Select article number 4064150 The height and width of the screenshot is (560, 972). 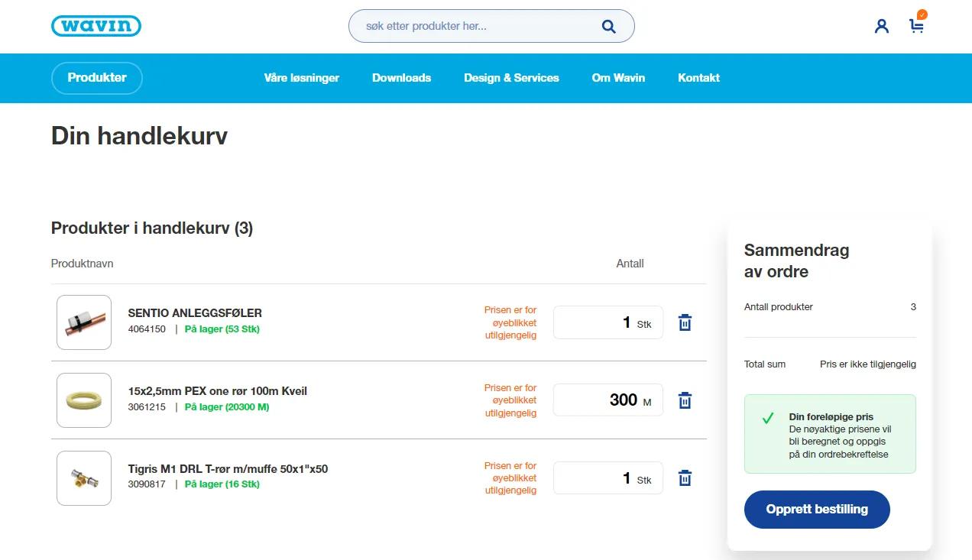tap(147, 329)
